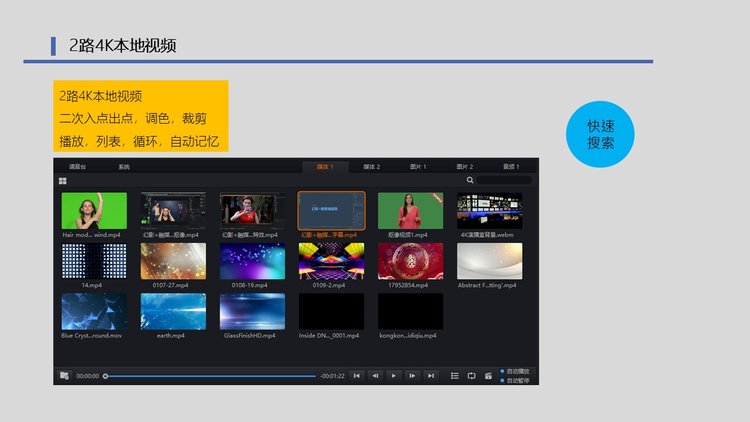Skip to the next clip
The height and width of the screenshot is (422, 750).
point(431,376)
